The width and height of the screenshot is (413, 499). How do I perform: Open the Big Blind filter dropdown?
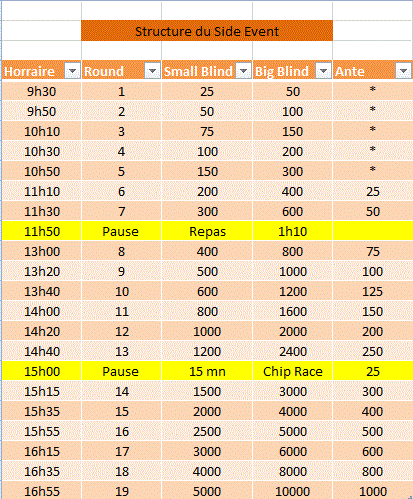(323, 71)
